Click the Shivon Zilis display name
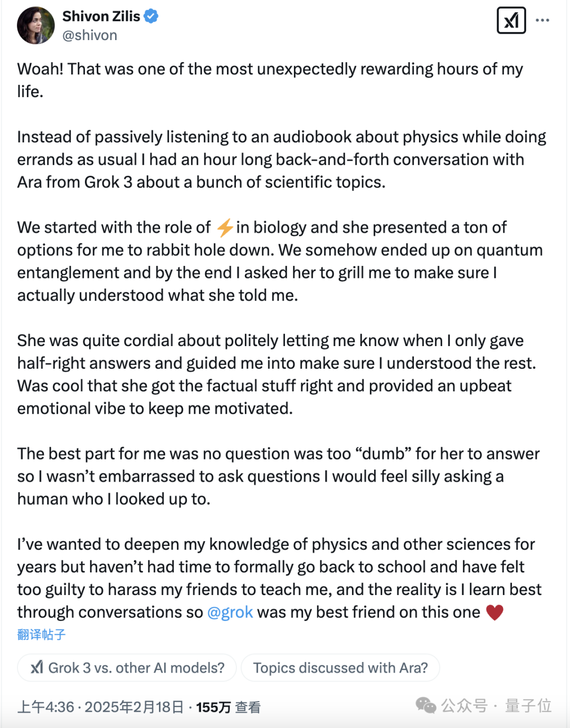This screenshot has width=570, height=728. click(x=101, y=16)
